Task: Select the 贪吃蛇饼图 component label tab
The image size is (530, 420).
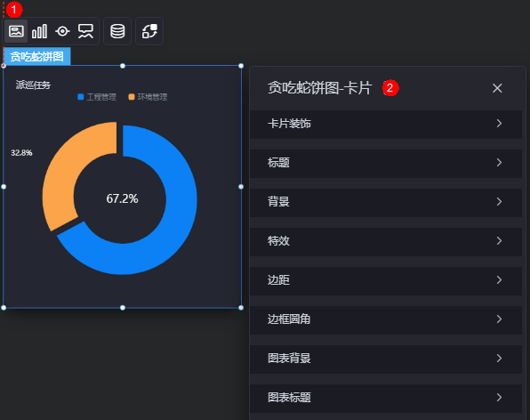Action: pos(36,56)
